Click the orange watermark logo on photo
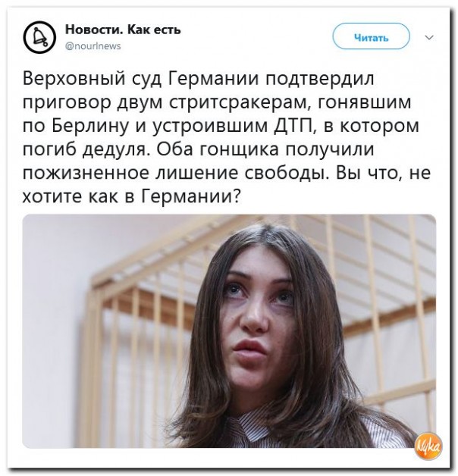 click(429, 446)
